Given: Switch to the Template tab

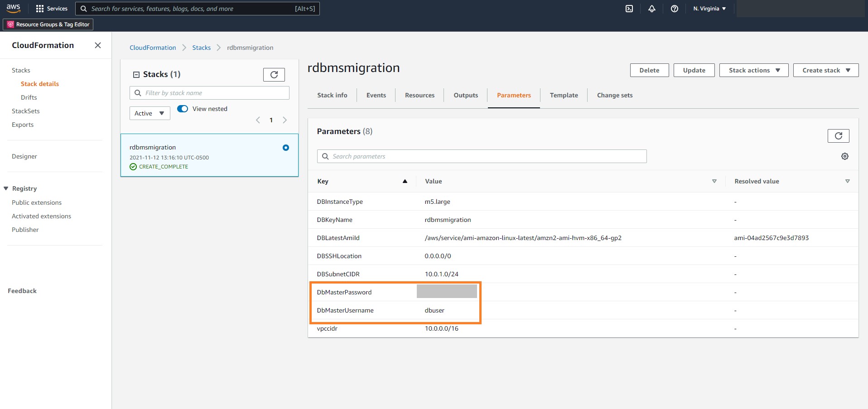Looking at the screenshot, I should tap(564, 95).
